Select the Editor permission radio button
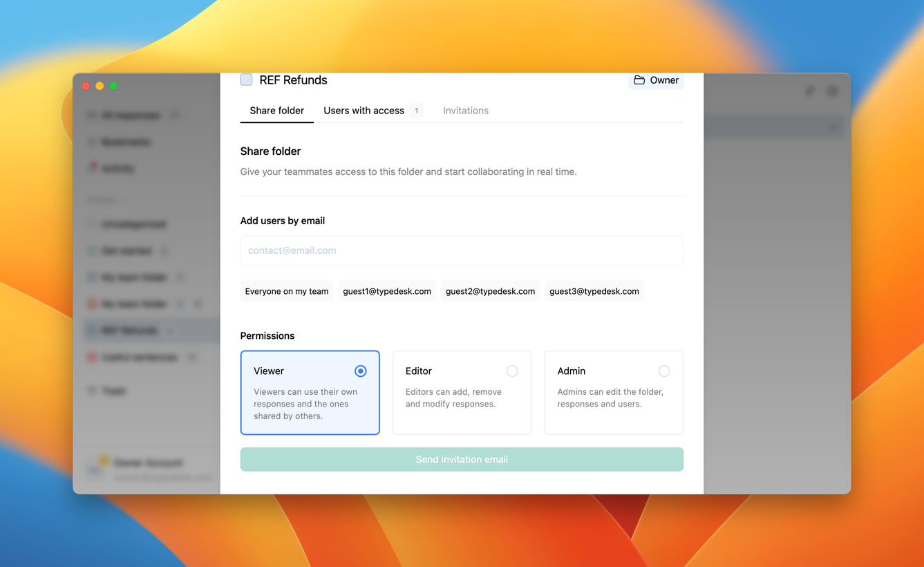924x567 pixels. [512, 371]
